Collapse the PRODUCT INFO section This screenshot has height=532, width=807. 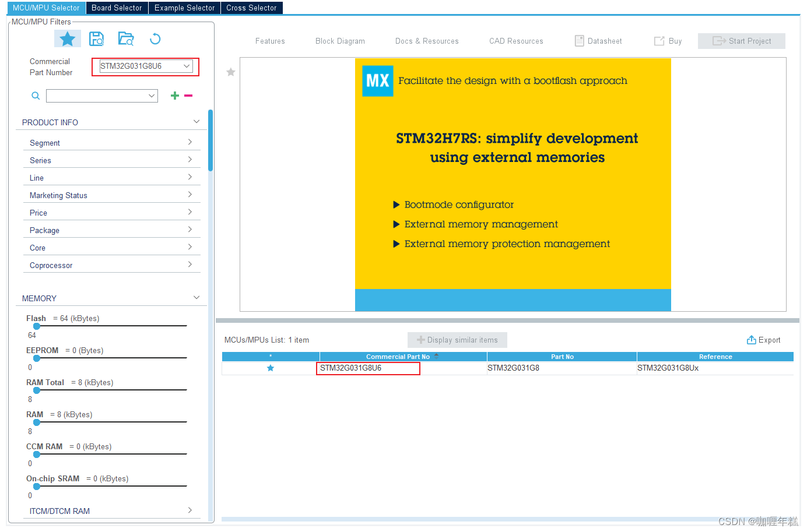(x=197, y=122)
